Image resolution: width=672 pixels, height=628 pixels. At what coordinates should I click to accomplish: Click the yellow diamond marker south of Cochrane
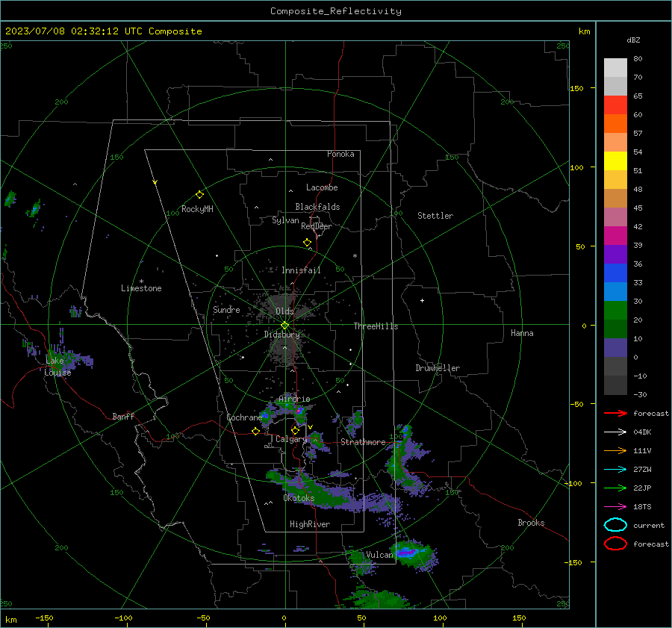(x=255, y=431)
